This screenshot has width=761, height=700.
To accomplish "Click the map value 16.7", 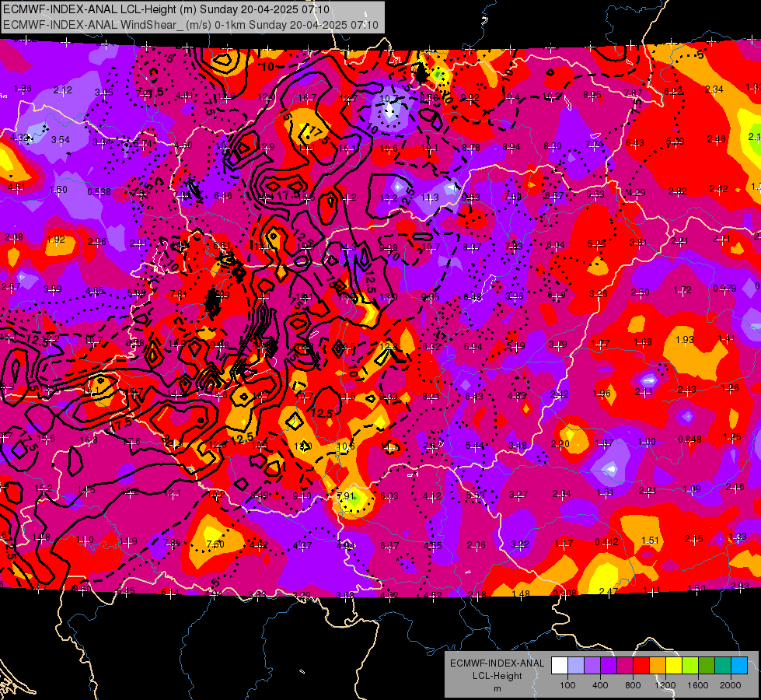I will [x=307, y=98].
